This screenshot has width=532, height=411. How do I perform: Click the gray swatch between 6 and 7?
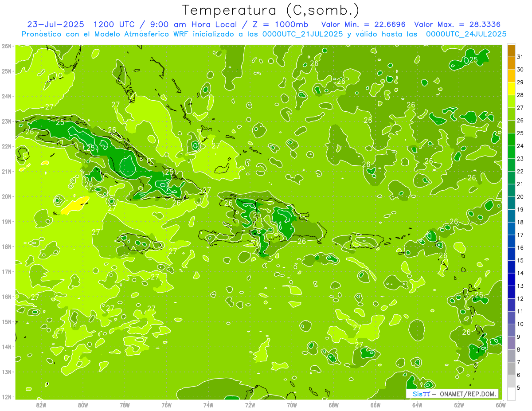[x=511, y=369]
